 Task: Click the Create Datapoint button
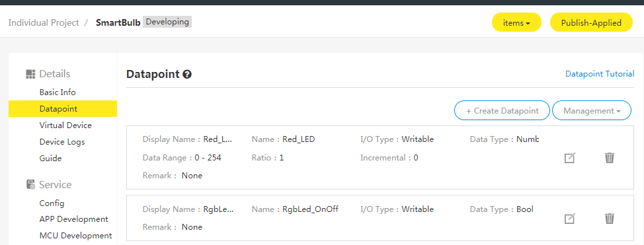pyautogui.click(x=502, y=111)
